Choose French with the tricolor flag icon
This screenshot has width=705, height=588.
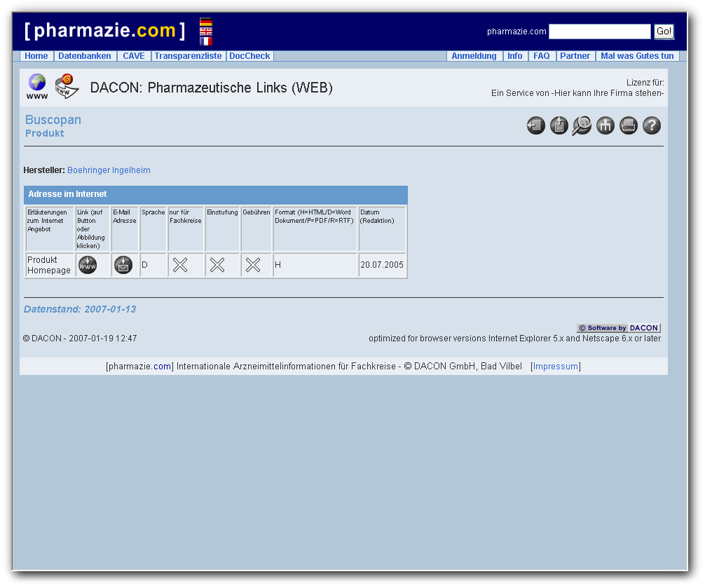click(205, 41)
